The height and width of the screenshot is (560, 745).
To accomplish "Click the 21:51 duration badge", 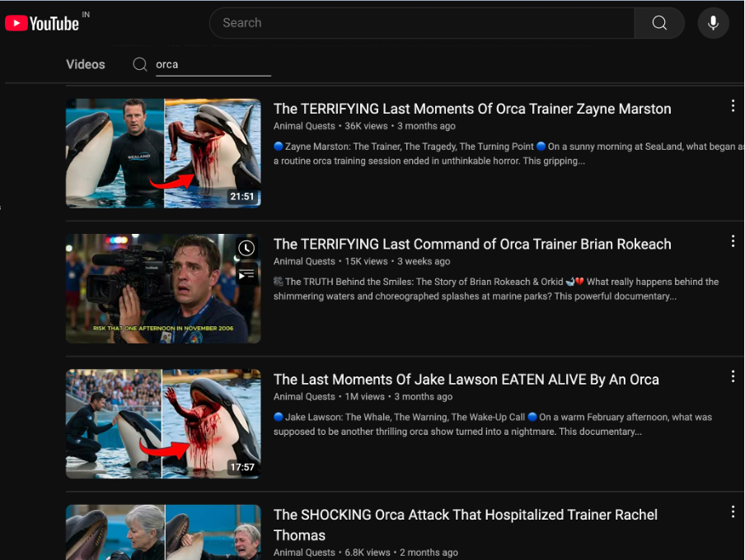I will (x=242, y=196).
